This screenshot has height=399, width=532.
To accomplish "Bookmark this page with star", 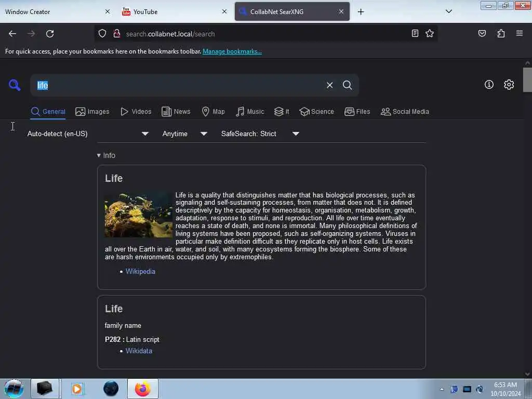I will (430, 33).
